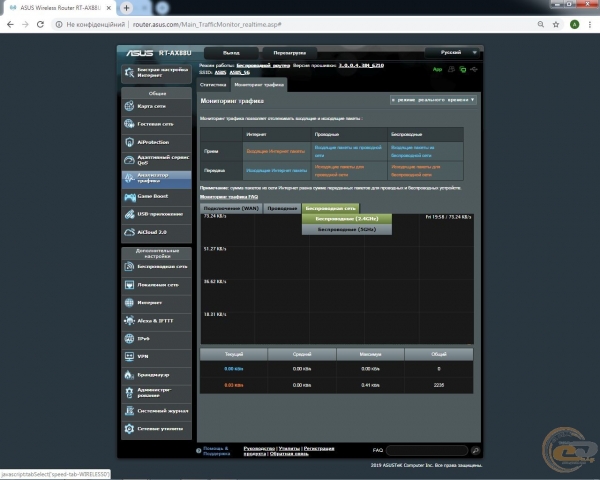Bookmark this page with star icon

point(556,24)
